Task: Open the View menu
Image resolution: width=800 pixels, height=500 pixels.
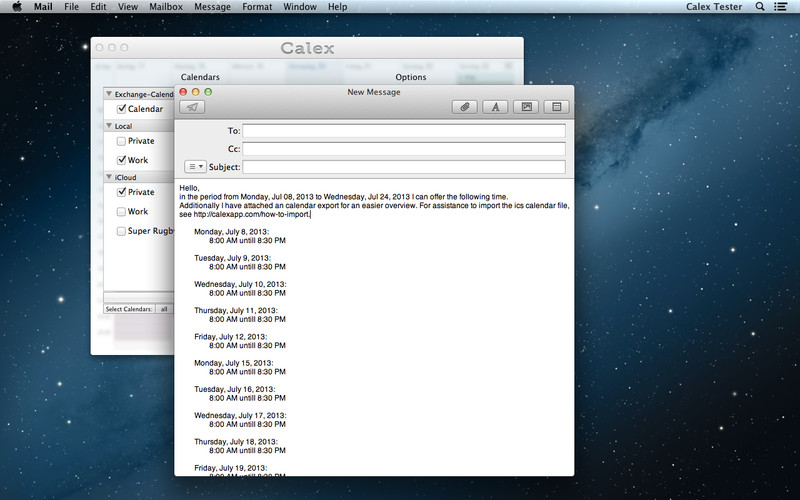Action: click(128, 7)
